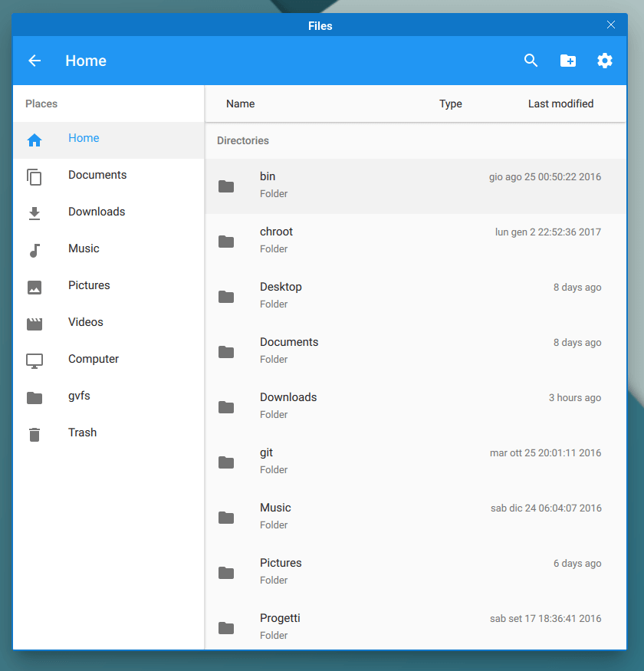Open search with the magnifier icon
The image size is (644, 671).
(531, 61)
